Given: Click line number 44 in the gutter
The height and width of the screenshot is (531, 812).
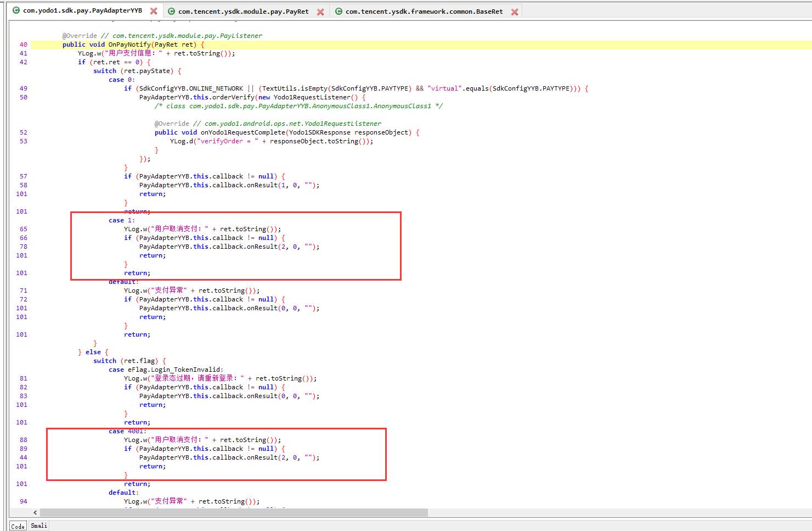Looking at the screenshot, I should coord(23,457).
